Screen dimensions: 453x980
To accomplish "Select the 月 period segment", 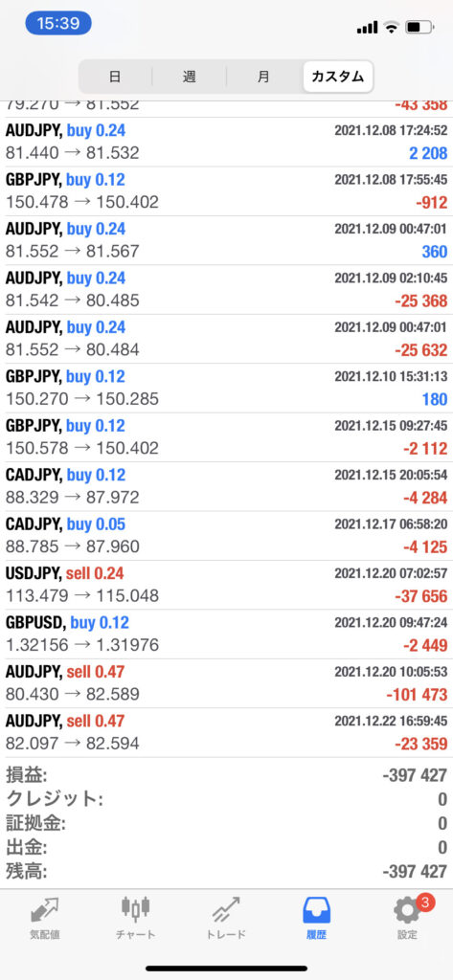I will tap(263, 77).
